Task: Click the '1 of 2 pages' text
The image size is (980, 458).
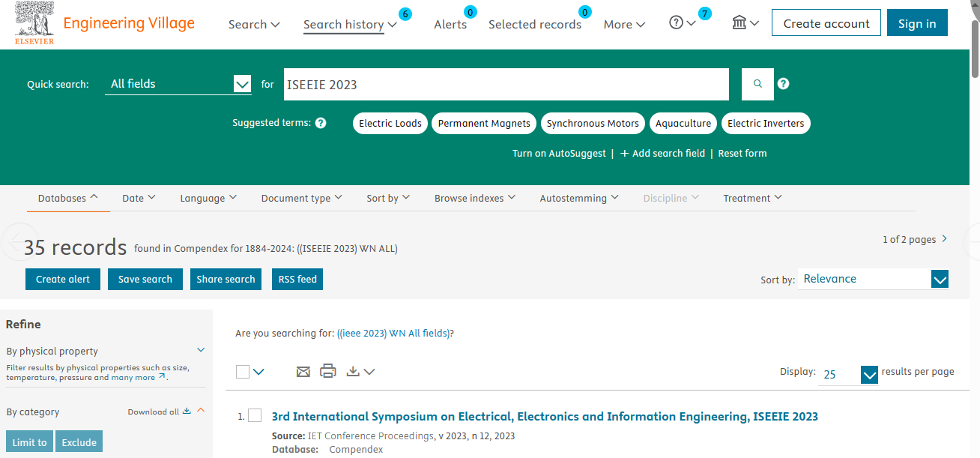Action: point(910,239)
